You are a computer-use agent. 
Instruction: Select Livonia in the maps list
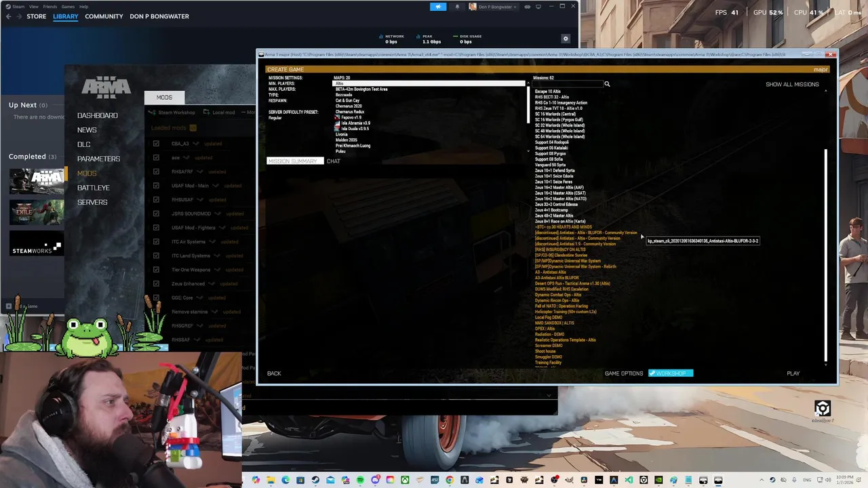[x=342, y=134]
